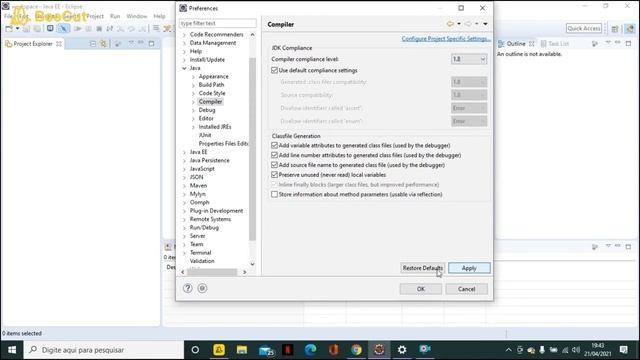Click the highlighted Skip Breakpoints toolbar icon
Image resolution: width=640 pixels, height=360 pixels.
pyautogui.click(x=63, y=28)
